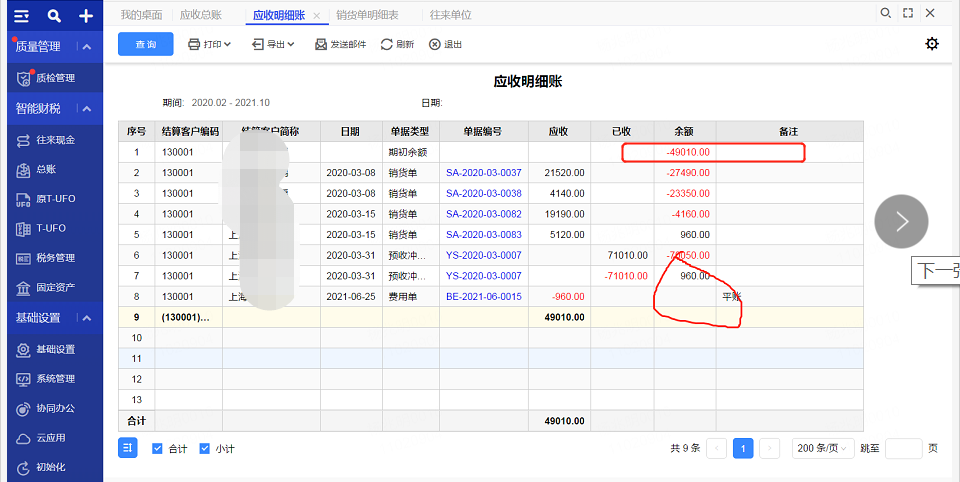Select 期初余额 cell in row 1
The height and width of the screenshot is (482, 960).
[x=411, y=152]
